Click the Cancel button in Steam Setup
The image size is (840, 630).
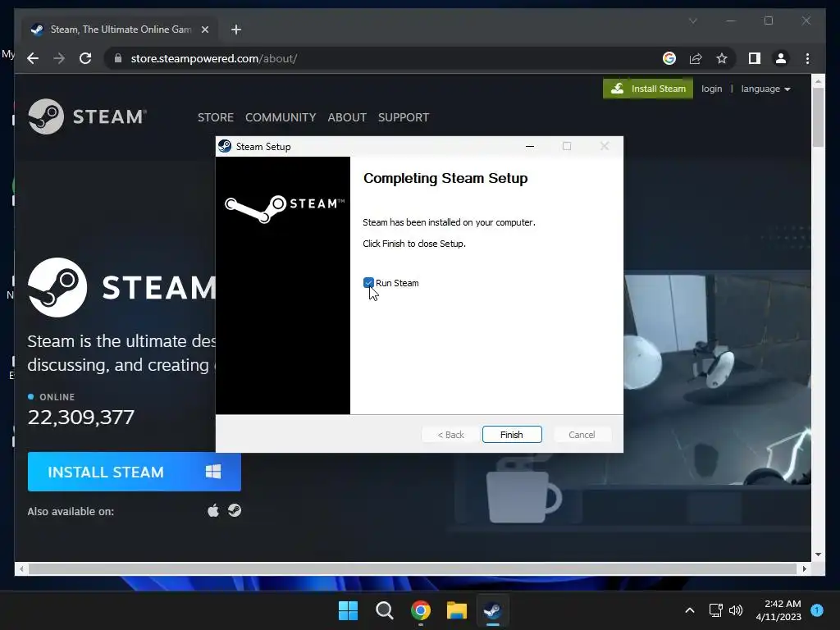pos(582,435)
